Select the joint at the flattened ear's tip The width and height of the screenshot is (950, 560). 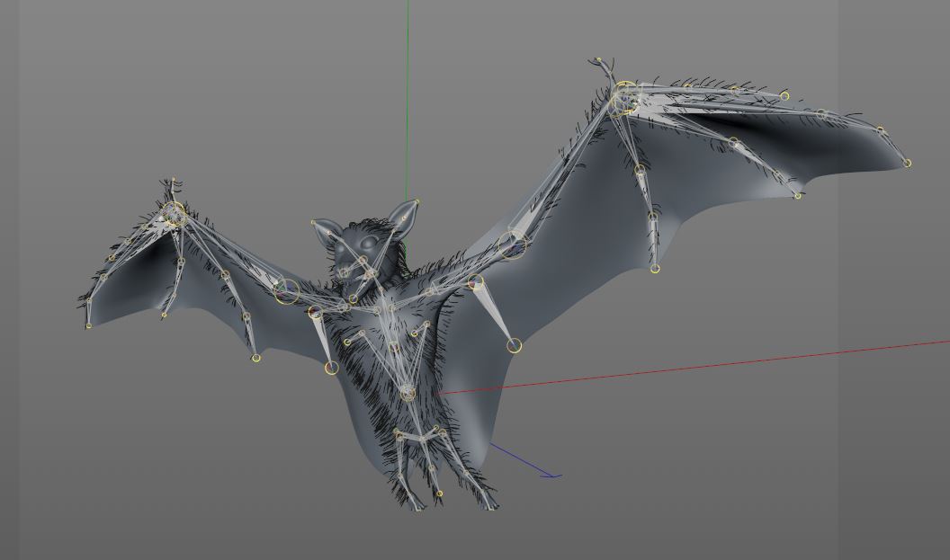[x=313, y=223]
